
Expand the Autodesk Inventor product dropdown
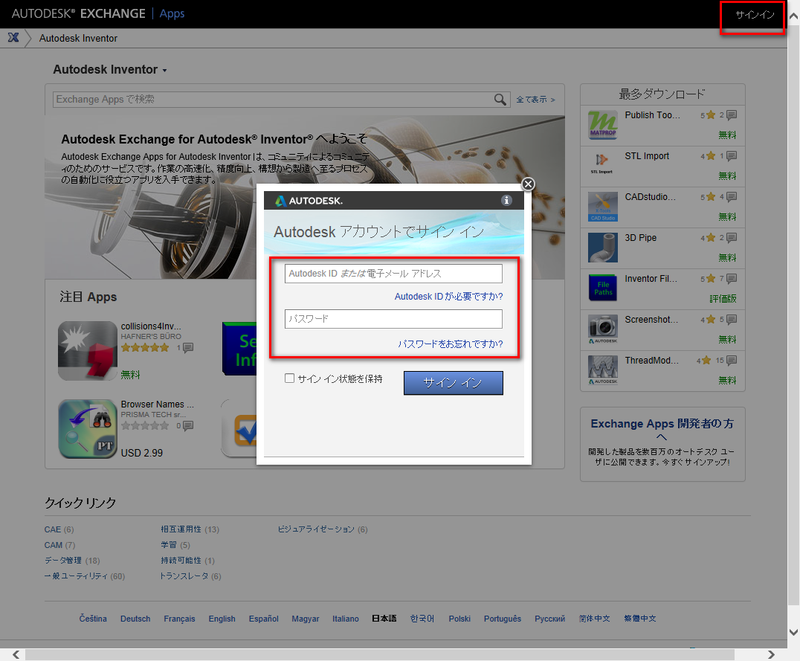[x=165, y=70]
